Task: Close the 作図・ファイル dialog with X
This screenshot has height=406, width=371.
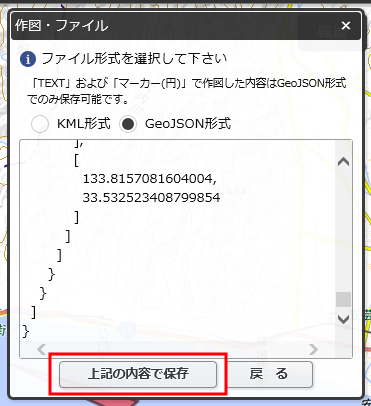Action: (x=346, y=25)
